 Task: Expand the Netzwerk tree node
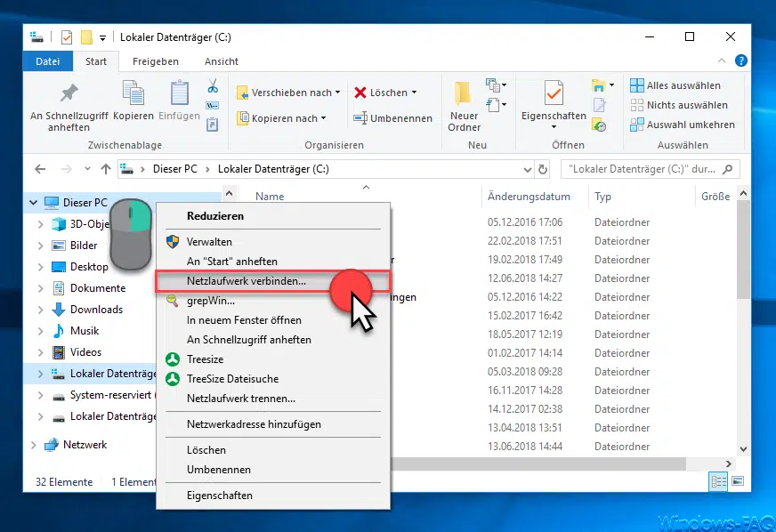[x=34, y=445]
